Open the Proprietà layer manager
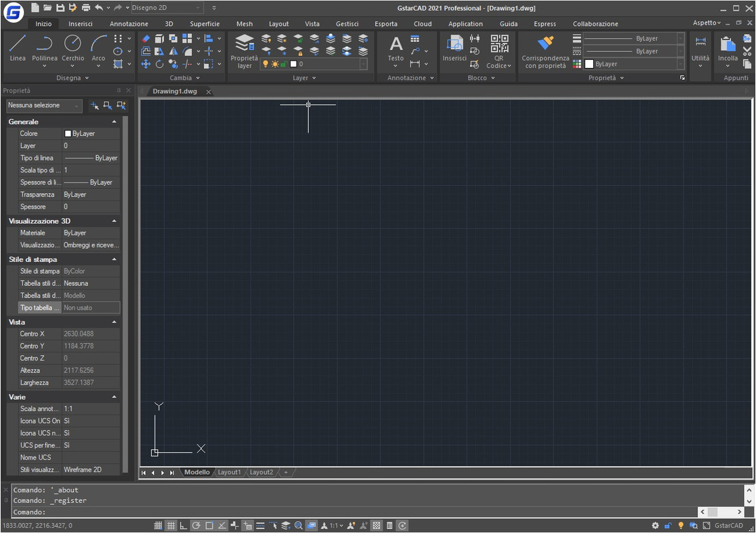The width and height of the screenshot is (756, 533). pyautogui.click(x=245, y=51)
